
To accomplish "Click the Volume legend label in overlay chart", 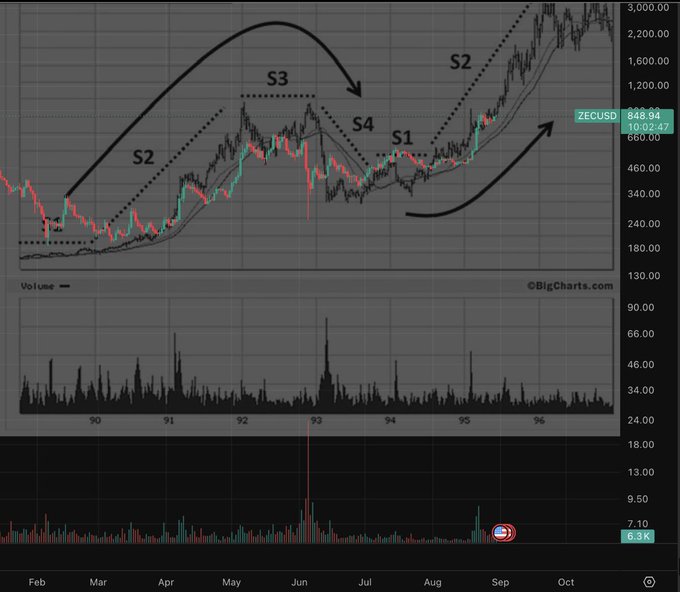I will click(37, 286).
